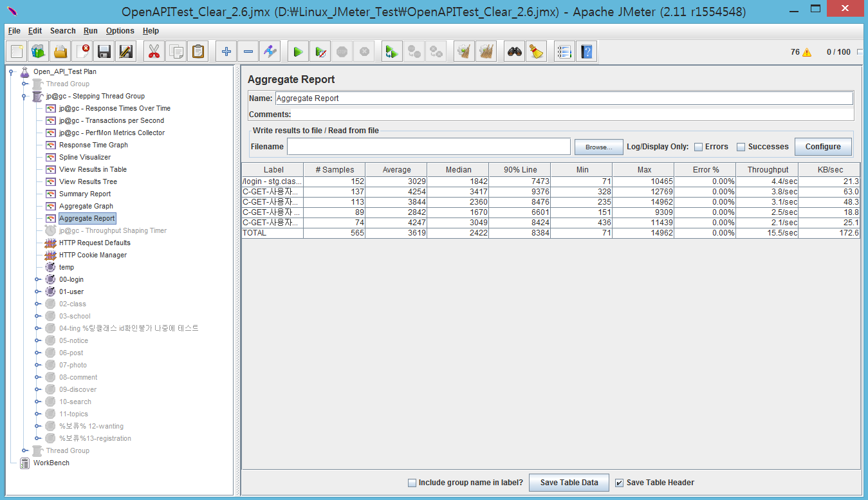Expand the 00-login tree node
868x500 pixels.
tap(37, 279)
